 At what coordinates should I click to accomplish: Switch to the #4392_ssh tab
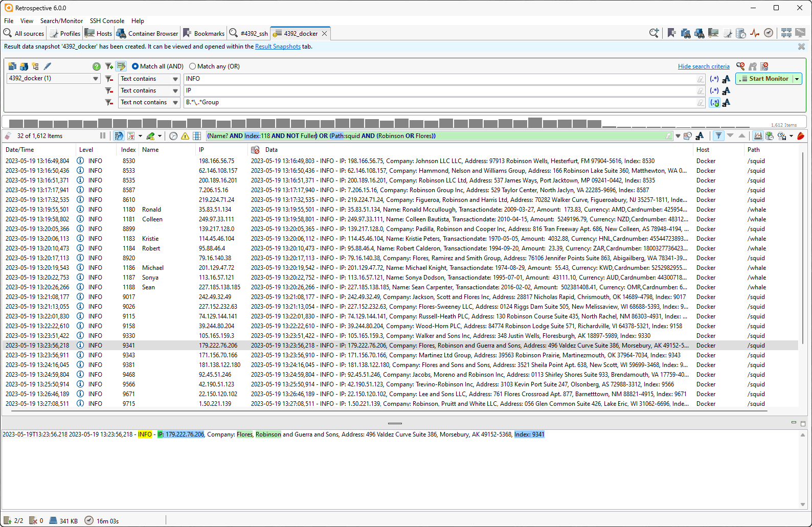(x=249, y=33)
